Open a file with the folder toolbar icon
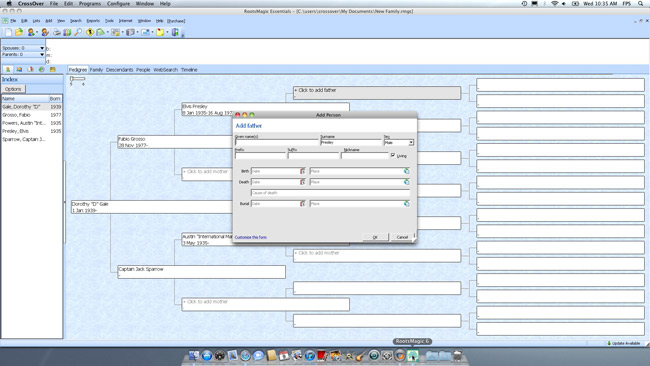Viewport: 650px width, 366px height. point(19,32)
